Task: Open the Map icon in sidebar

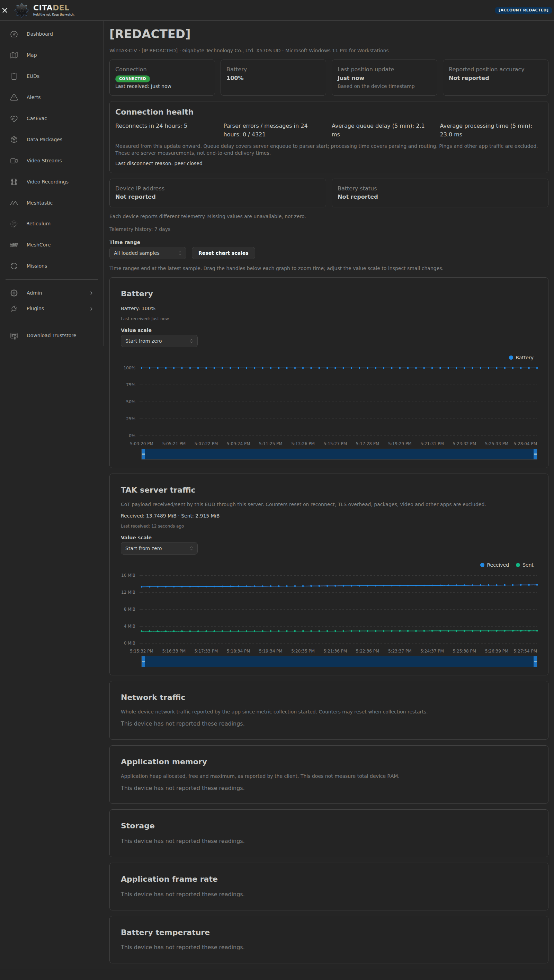Action: [x=14, y=55]
